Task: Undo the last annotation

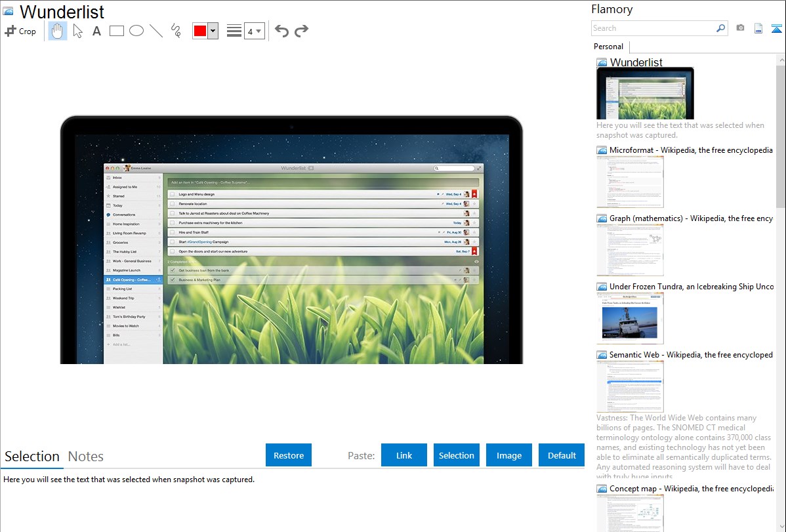Action: point(281,31)
